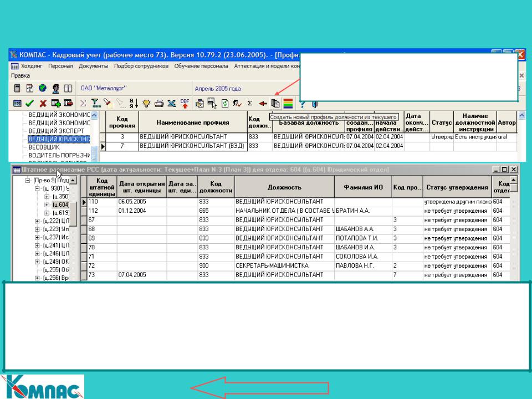
Task: Click the DBF export icon
Action: (185, 103)
